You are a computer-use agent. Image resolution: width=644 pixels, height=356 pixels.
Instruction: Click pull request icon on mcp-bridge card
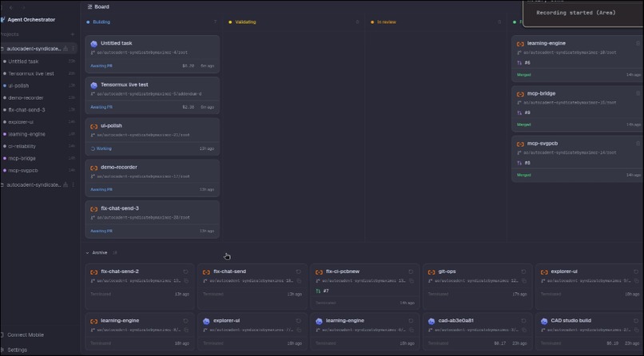tap(519, 113)
